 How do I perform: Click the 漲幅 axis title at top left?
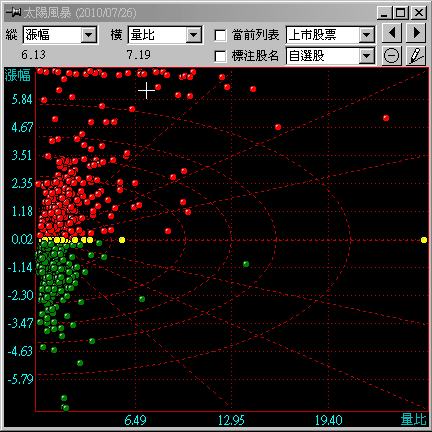click(18, 75)
